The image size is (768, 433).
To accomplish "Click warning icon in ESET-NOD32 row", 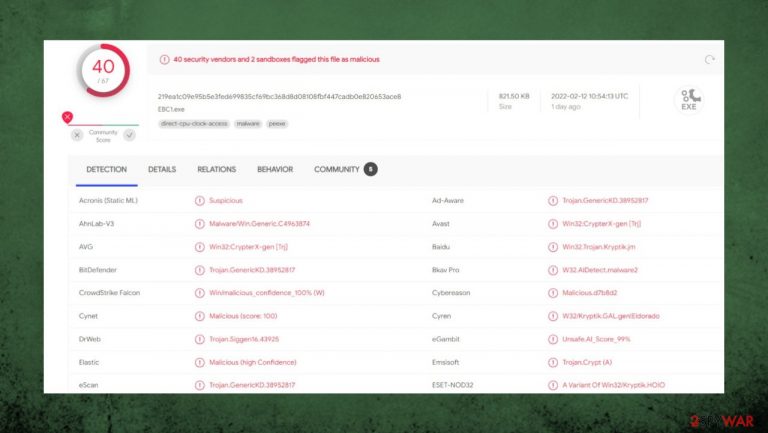I will pyautogui.click(x=552, y=385).
